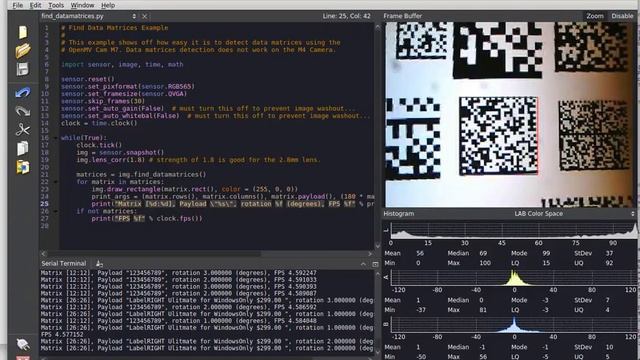This screenshot has width=640, height=360.
Task: Click the editor vertical scroll-up arrow
Action: [x=378, y=27]
